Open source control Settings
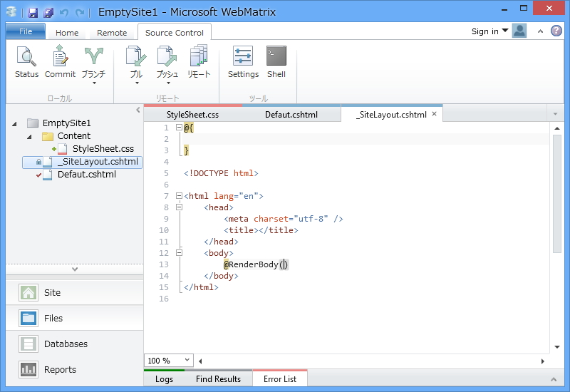This screenshot has width=570, height=392. point(243,62)
